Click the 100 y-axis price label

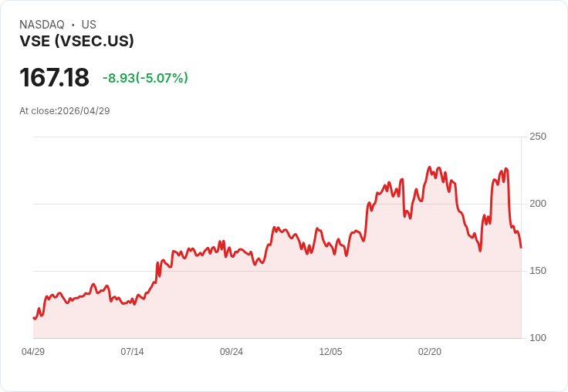click(x=538, y=338)
